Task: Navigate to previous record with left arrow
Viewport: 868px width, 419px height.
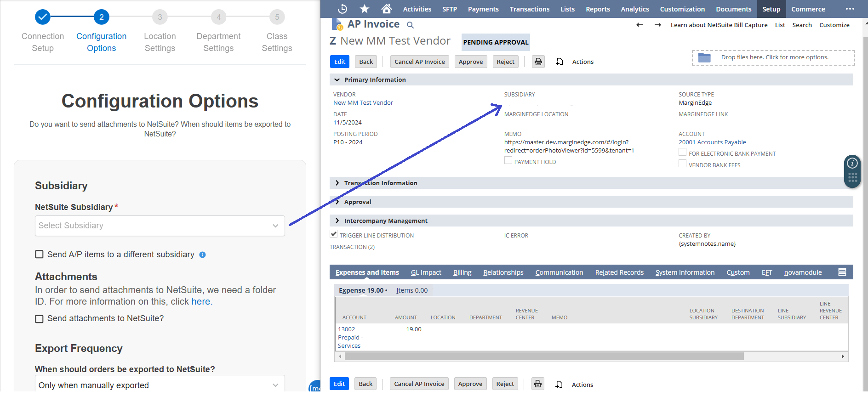Action: tap(640, 25)
